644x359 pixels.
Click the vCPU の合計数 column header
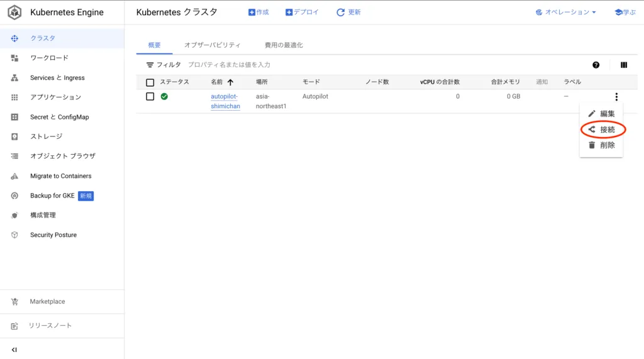pos(440,82)
